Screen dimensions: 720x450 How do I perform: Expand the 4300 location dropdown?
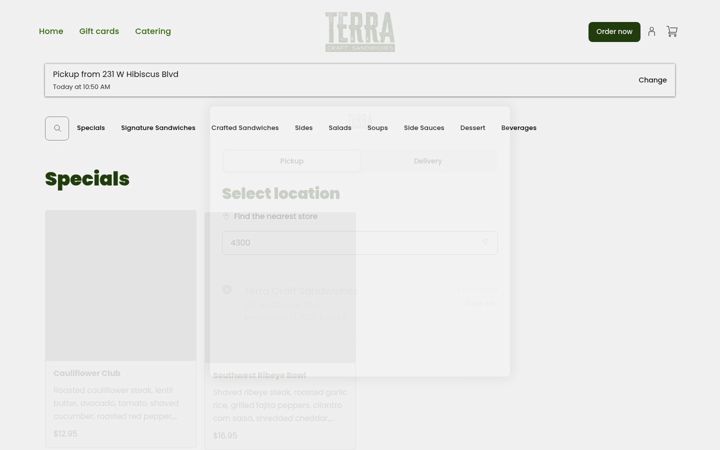click(x=360, y=242)
